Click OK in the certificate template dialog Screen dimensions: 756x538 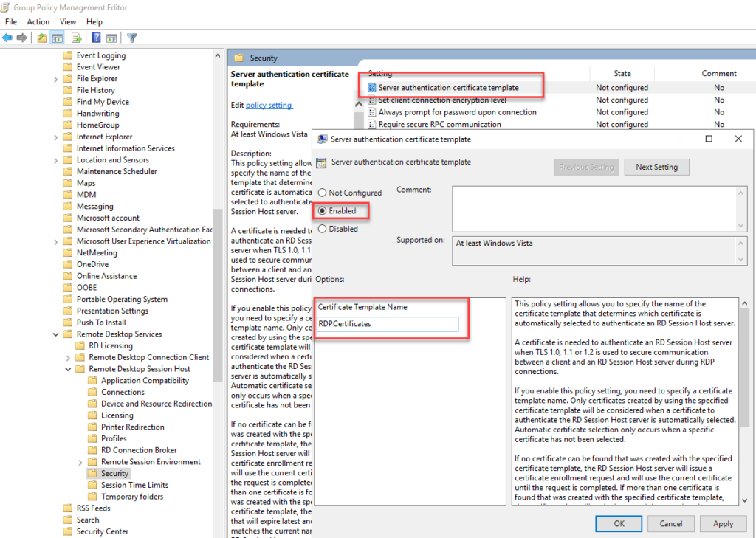click(619, 523)
